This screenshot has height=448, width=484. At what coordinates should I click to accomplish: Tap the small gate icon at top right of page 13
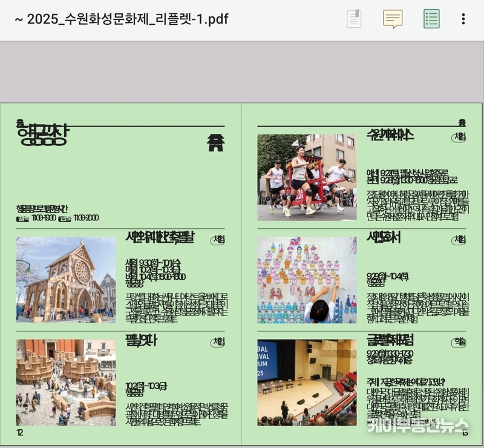(x=462, y=122)
